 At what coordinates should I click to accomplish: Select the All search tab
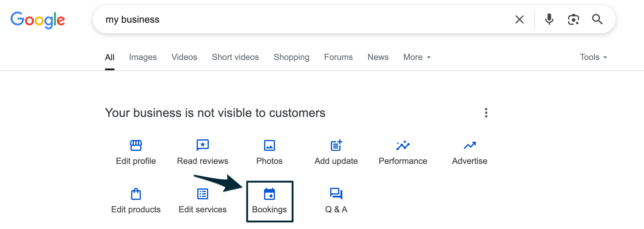[x=110, y=57]
